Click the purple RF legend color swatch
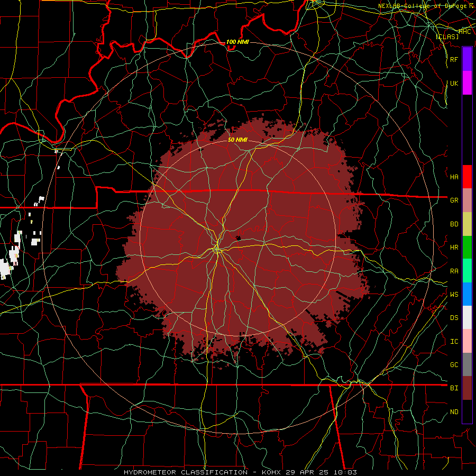476x476 pixels. [x=467, y=59]
